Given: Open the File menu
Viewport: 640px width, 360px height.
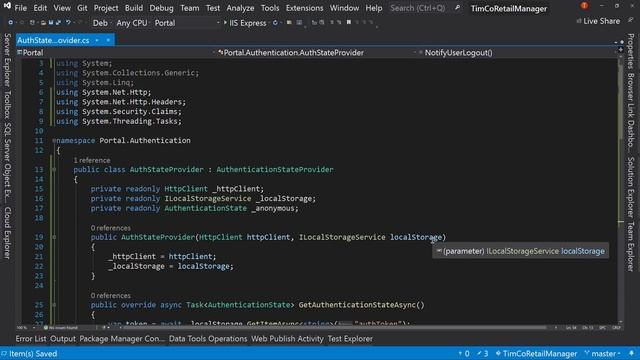Looking at the screenshot, I should click(x=20, y=8).
